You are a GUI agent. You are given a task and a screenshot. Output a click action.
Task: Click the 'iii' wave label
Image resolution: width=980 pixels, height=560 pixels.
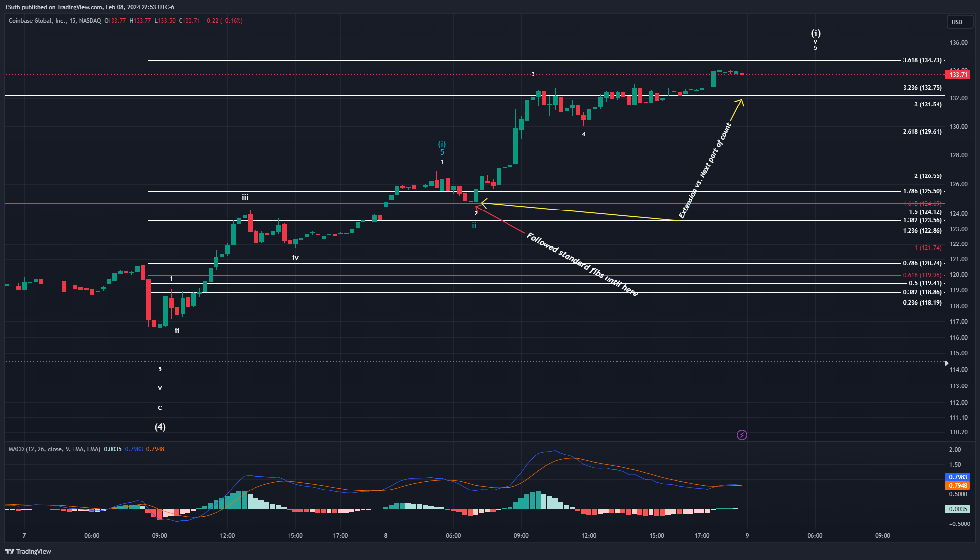(x=245, y=197)
